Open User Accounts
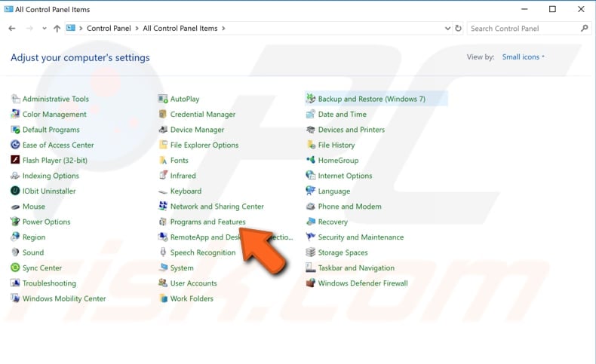This screenshot has height=364, width=596. (x=193, y=283)
